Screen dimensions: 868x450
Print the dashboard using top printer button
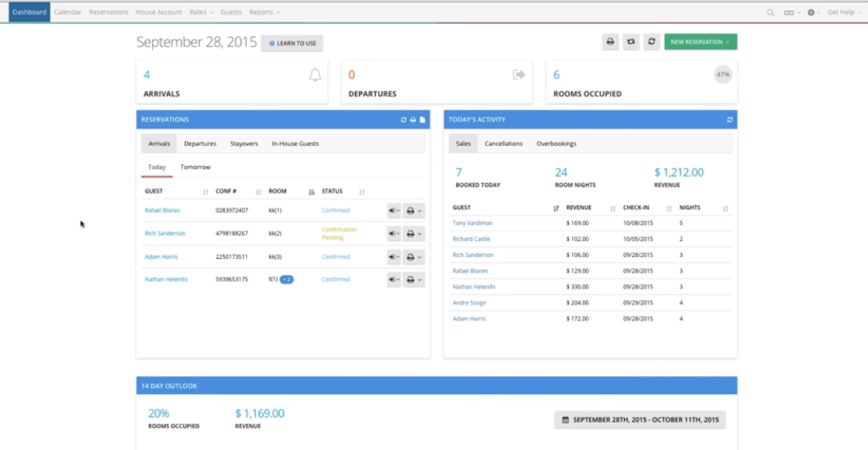(610, 42)
